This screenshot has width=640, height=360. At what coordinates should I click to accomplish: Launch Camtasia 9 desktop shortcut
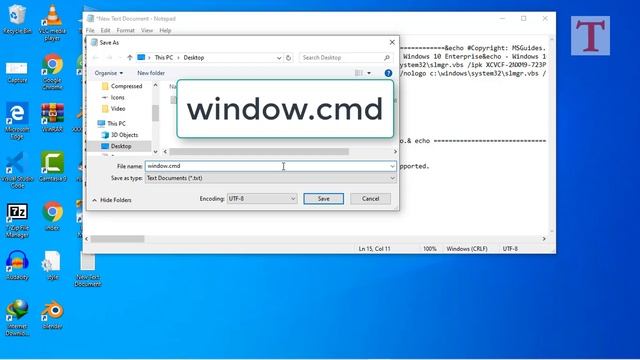[x=52, y=167]
